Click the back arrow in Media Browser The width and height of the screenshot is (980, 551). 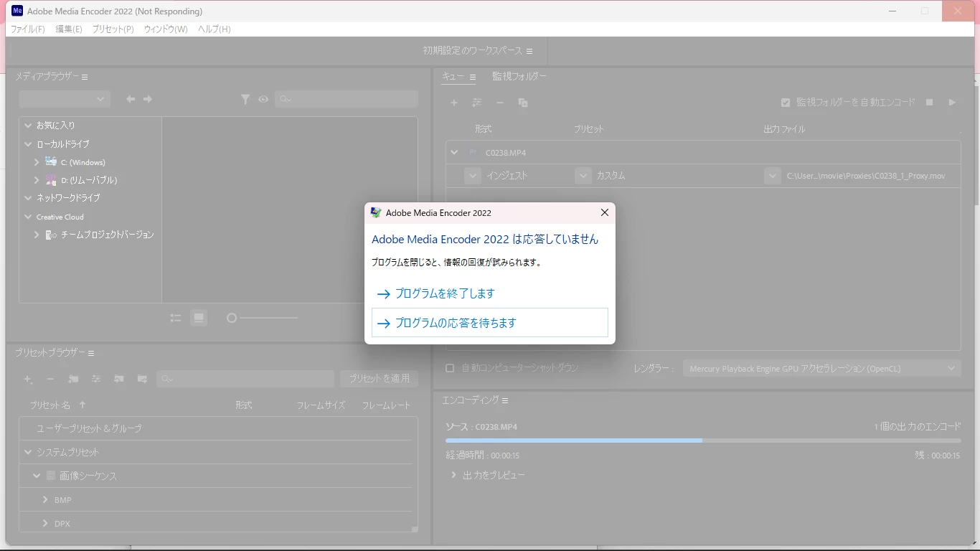[x=131, y=99]
